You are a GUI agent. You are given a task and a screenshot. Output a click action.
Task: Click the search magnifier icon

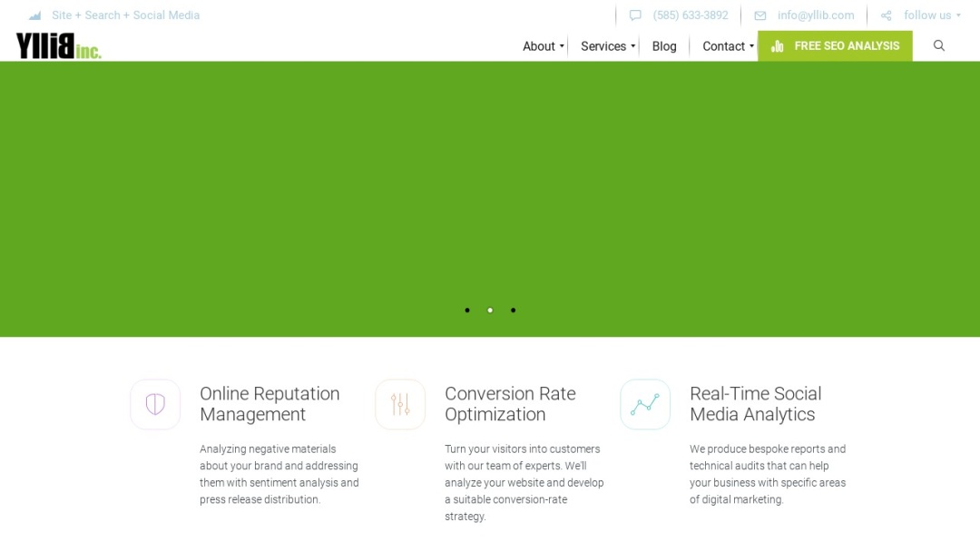939,45
